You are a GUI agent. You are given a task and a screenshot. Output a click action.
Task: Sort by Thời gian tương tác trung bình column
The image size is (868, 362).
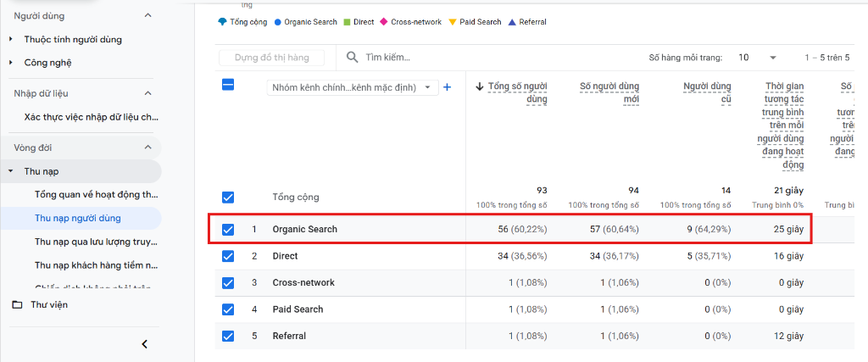[782, 125]
